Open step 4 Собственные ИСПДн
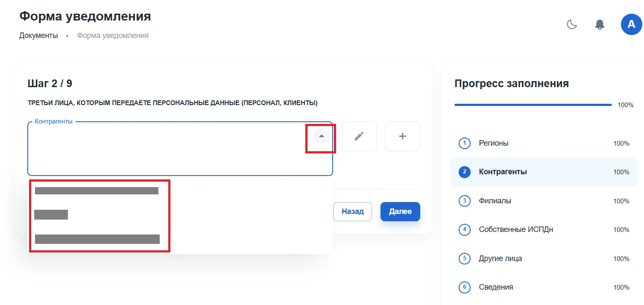644x305 pixels. coord(544,229)
